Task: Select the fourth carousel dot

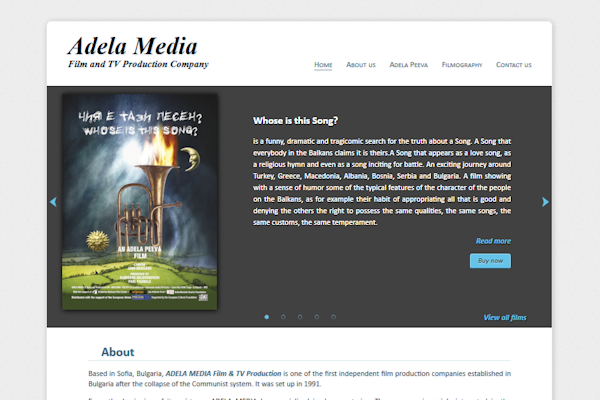Action: [317, 317]
